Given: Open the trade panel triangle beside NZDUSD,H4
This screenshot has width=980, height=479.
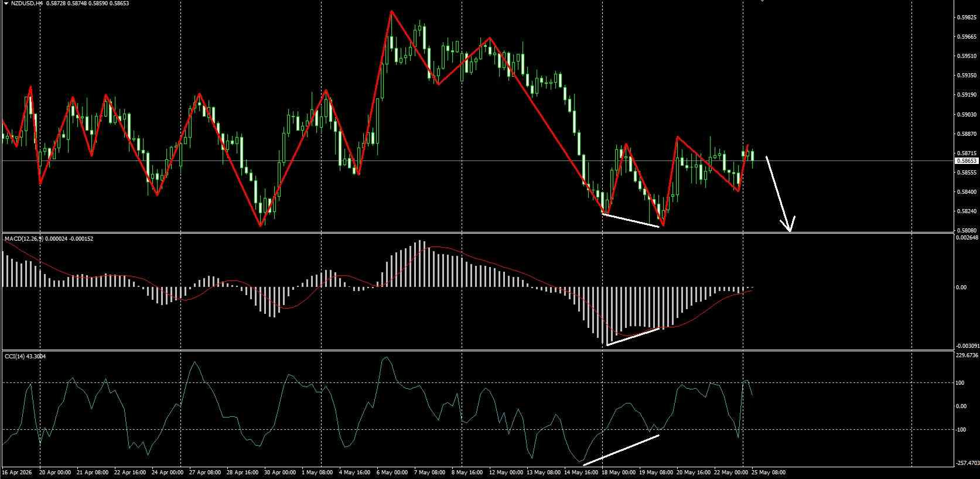Looking at the screenshot, I should pos(6,4).
